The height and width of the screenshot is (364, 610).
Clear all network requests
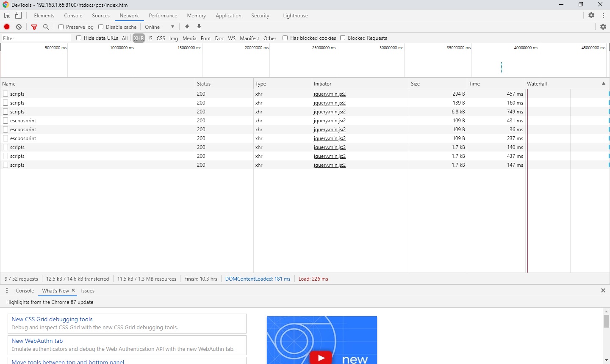(19, 27)
